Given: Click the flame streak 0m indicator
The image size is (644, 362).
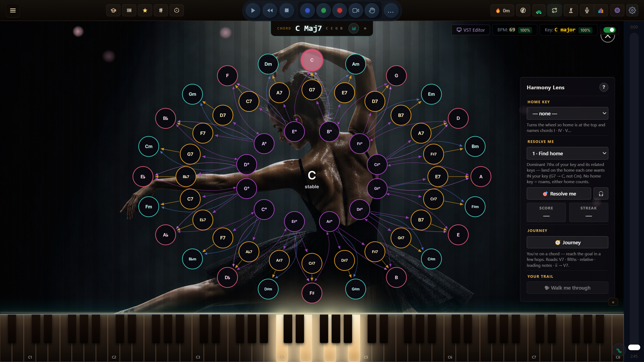Looking at the screenshot, I should click(x=502, y=10).
